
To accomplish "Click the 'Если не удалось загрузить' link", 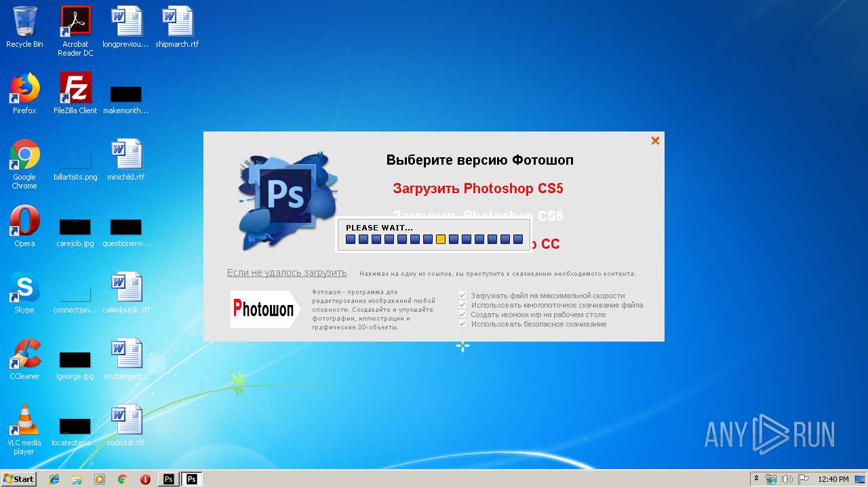I will tap(287, 272).
